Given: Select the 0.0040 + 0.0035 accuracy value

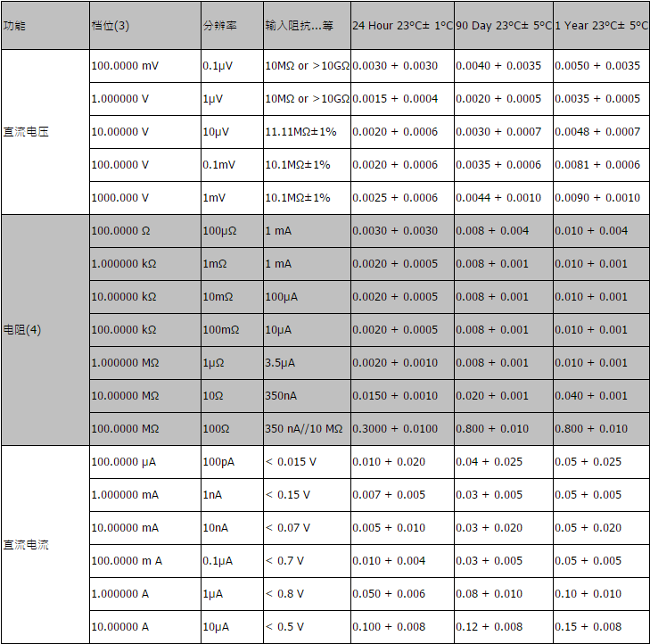Looking at the screenshot, I should coord(498,66).
